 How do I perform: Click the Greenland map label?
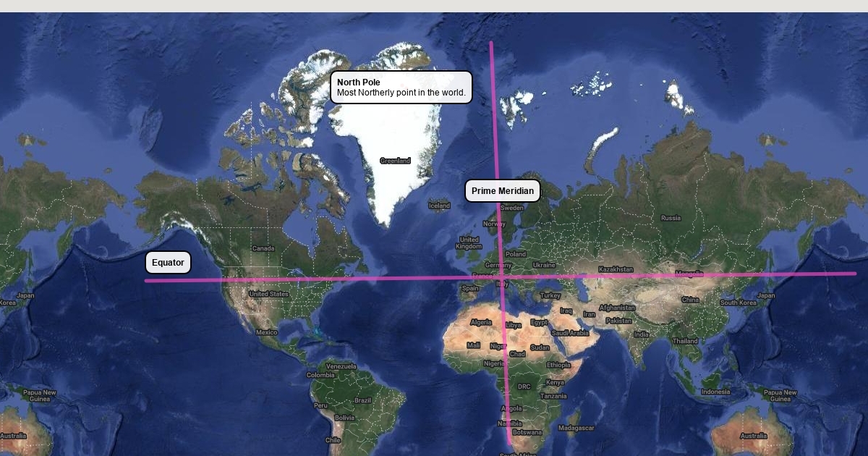[395, 161]
